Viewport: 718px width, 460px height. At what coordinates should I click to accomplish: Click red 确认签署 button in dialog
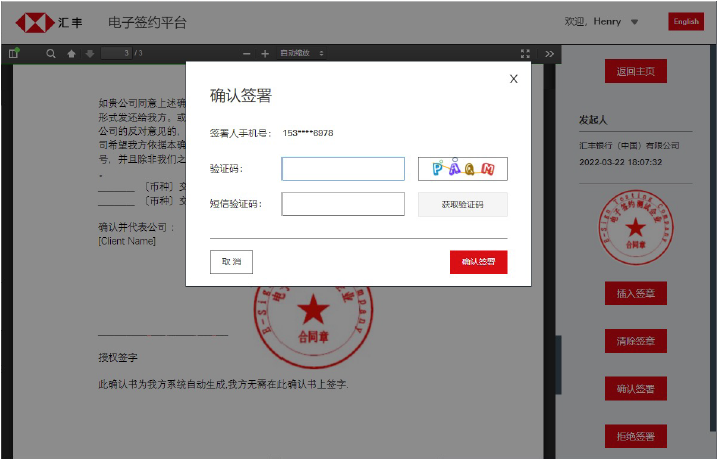[478, 262]
